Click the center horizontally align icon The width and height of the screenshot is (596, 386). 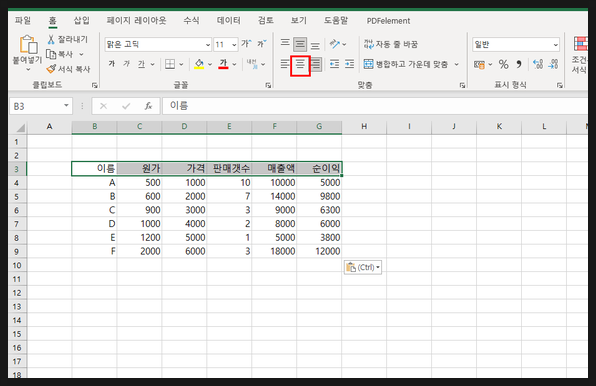point(300,65)
